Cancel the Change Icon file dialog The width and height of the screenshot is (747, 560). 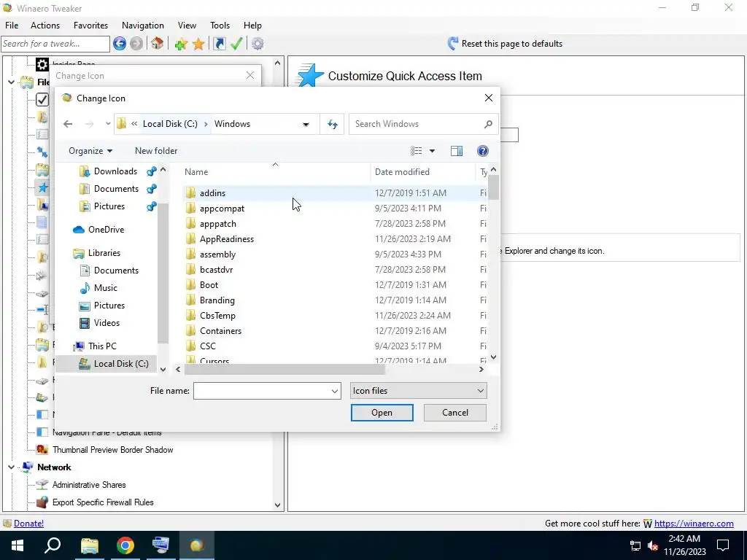(455, 413)
